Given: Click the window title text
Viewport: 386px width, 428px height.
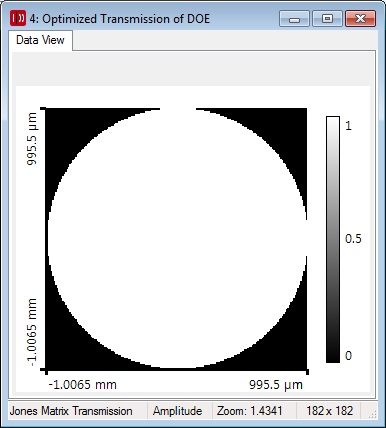Looking at the screenshot, I should coord(120,19).
